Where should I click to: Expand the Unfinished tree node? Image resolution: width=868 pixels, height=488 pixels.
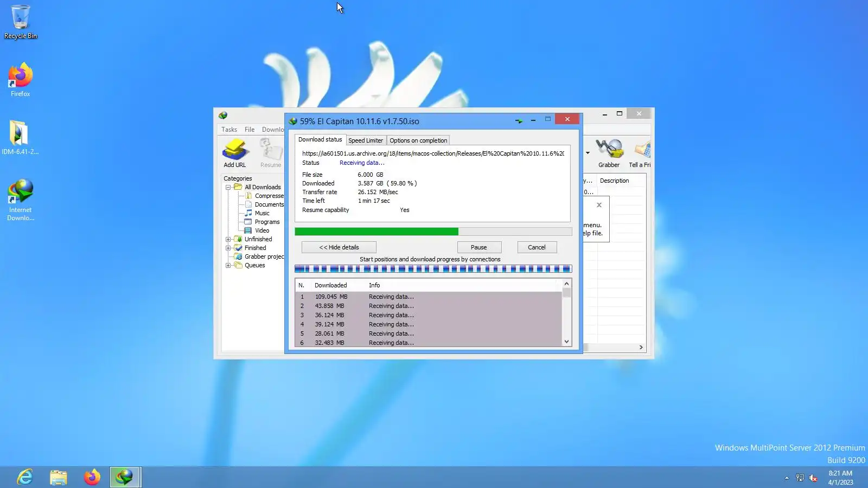click(228, 239)
